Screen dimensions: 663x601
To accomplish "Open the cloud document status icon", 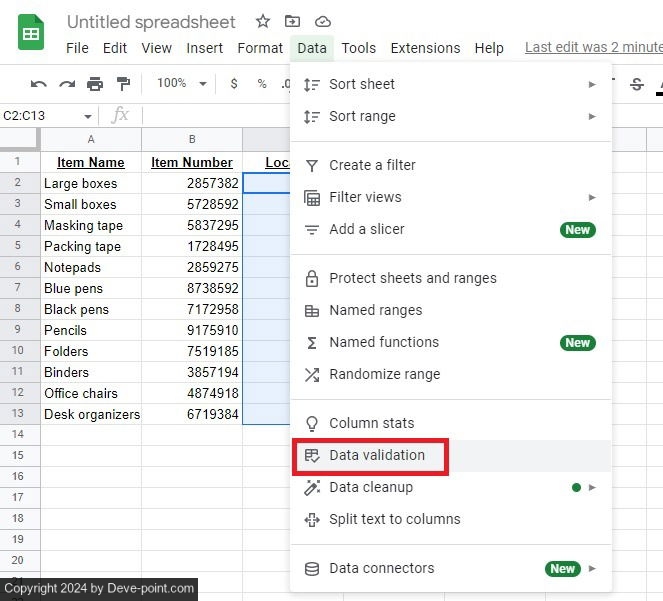I will [x=322, y=21].
